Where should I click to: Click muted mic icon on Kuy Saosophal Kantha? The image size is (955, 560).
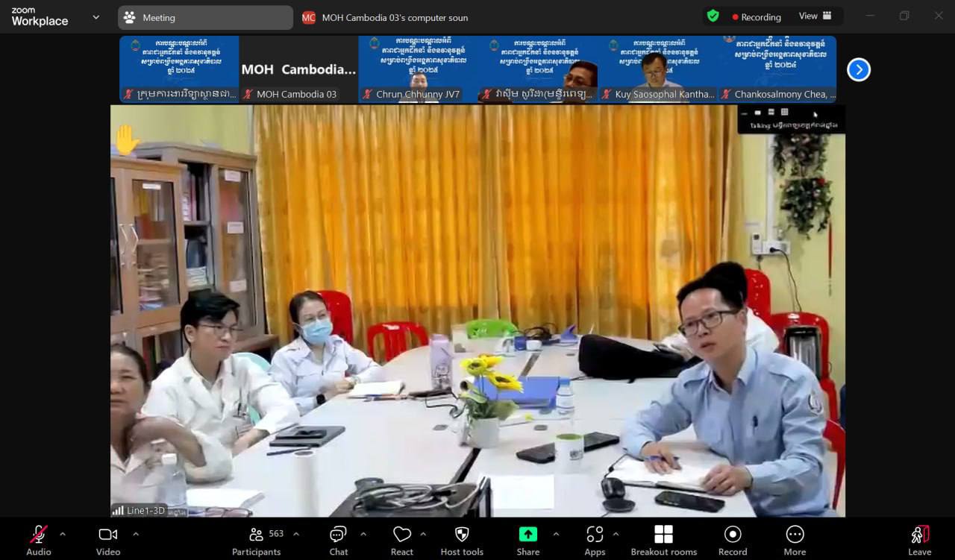coord(606,94)
